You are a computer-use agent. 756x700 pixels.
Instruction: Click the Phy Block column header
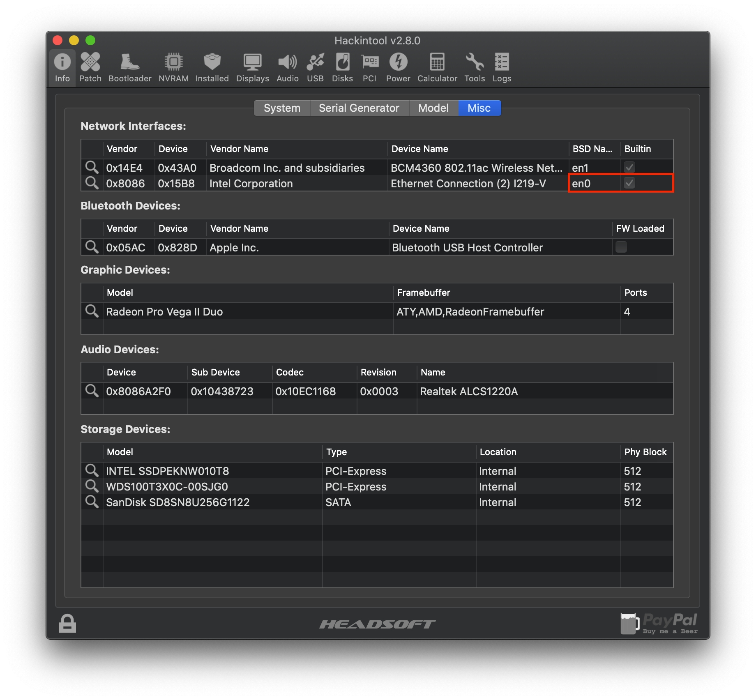(647, 452)
